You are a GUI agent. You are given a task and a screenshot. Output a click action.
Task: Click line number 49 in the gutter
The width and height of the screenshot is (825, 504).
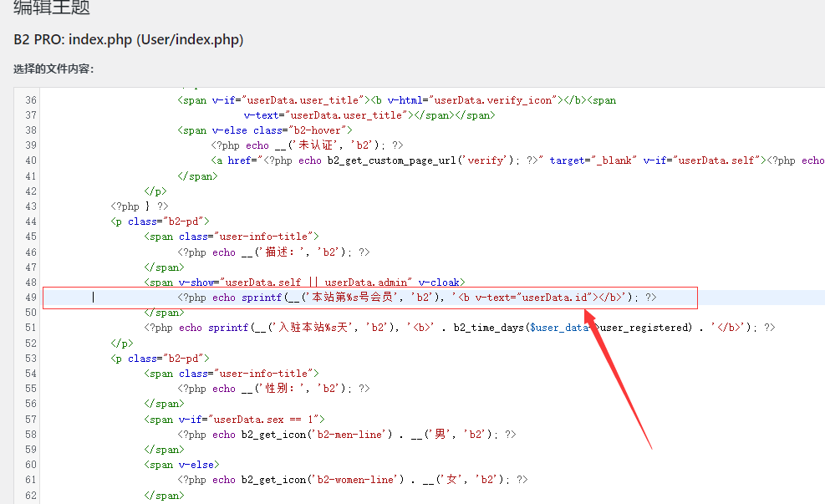point(30,298)
